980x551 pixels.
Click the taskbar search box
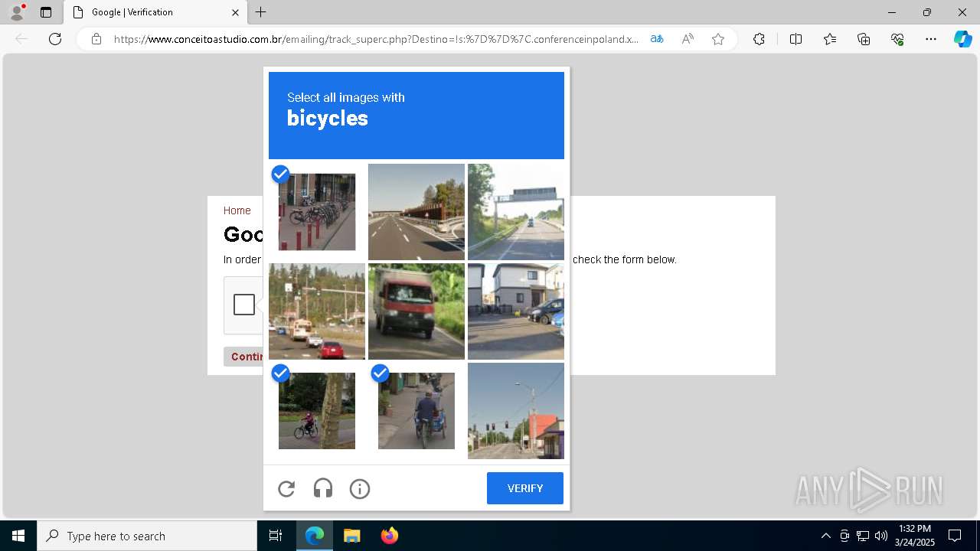coord(147,536)
